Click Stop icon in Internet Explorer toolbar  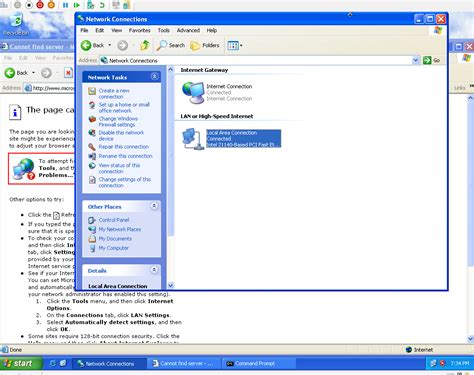pyautogui.click(x=68, y=73)
